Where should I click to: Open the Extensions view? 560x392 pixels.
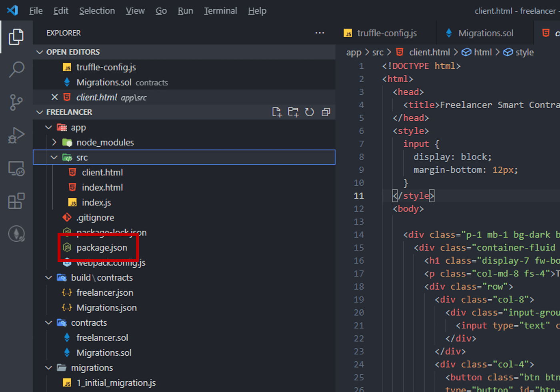[16, 201]
